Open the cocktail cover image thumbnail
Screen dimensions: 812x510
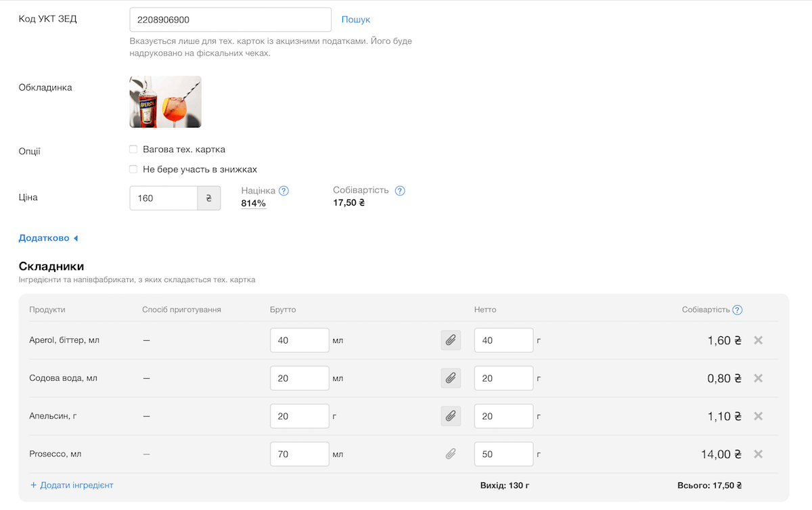165,101
